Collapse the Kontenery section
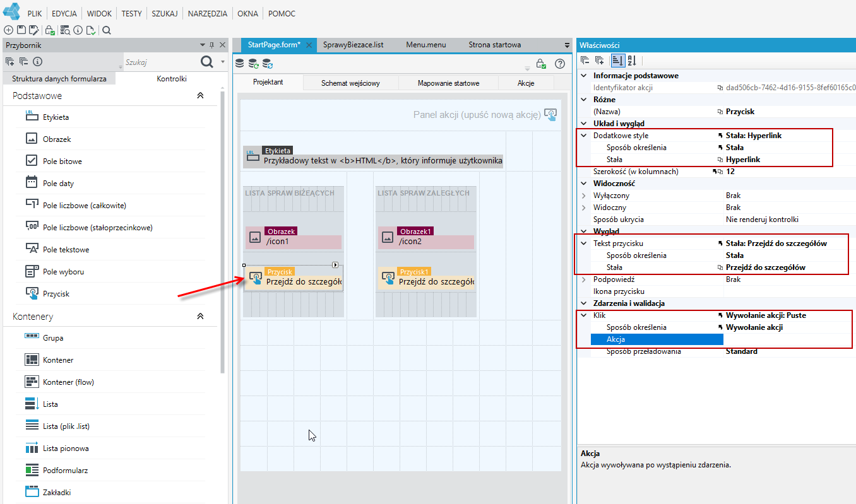The width and height of the screenshot is (856, 504). 200,317
